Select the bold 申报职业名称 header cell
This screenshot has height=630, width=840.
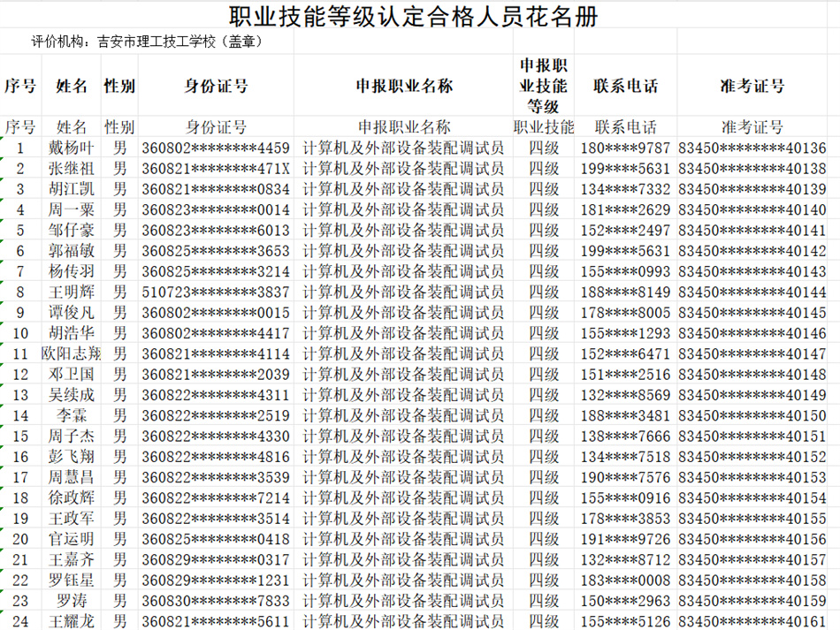403,86
